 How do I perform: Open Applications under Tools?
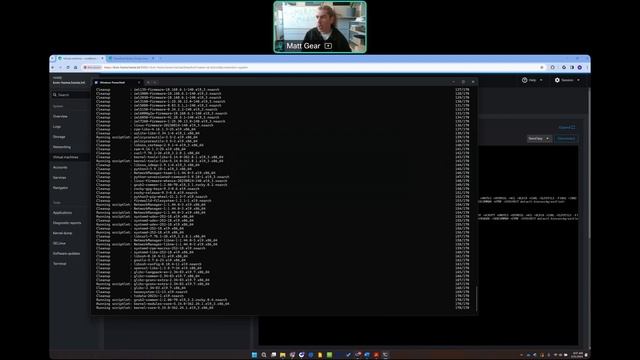(x=62, y=213)
